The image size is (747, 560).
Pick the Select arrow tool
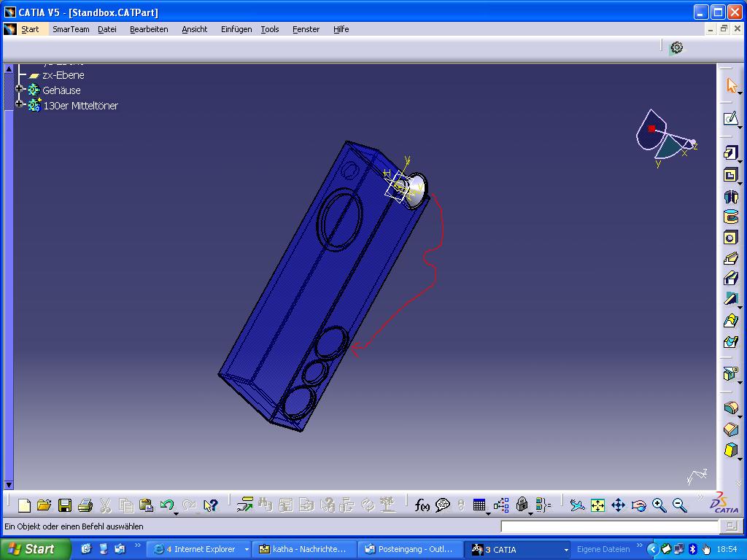point(731,86)
